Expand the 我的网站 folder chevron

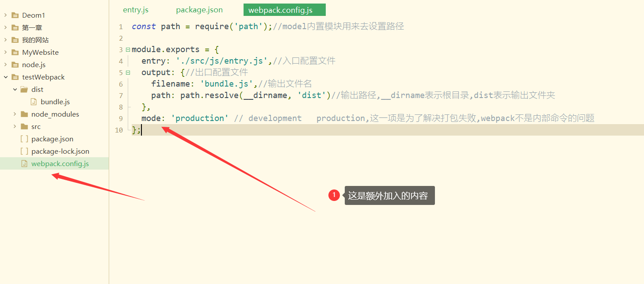[x=5, y=40]
